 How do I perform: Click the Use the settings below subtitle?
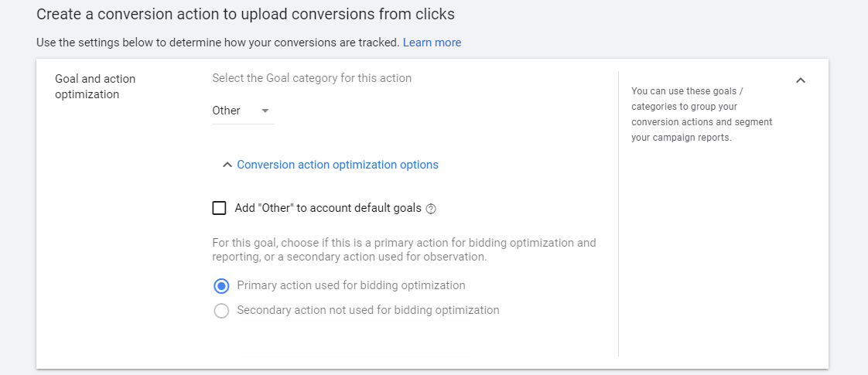pyautogui.click(x=217, y=43)
